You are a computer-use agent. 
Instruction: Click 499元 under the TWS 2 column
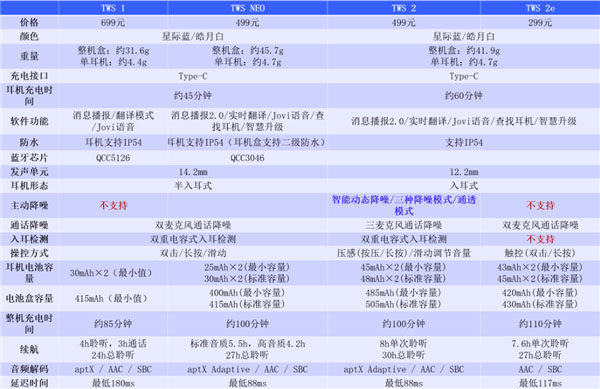(404, 23)
